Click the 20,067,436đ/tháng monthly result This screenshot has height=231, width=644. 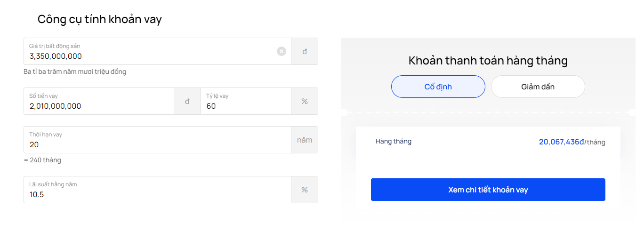click(572, 142)
